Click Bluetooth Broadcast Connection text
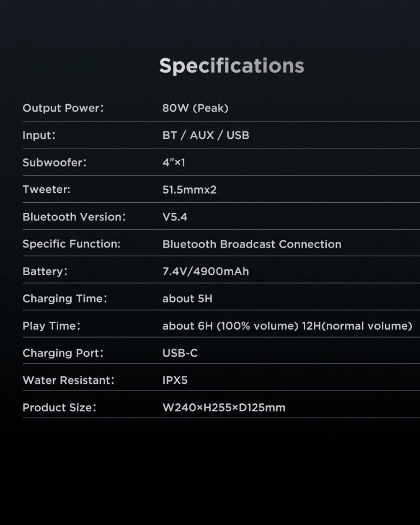The width and height of the screenshot is (420, 525). pyautogui.click(x=252, y=244)
